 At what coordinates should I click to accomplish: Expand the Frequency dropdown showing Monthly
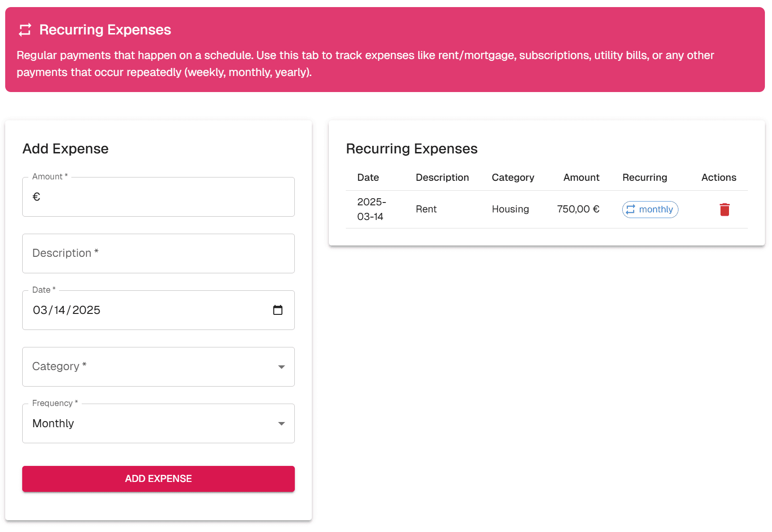158,423
